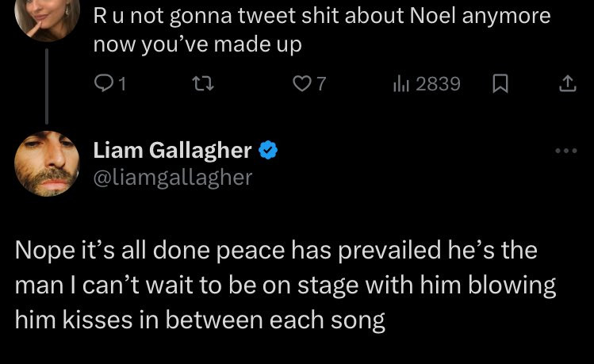This screenshot has width=594, height=364.
Task: Reply to the tweet about Noel
Action: point(103,83)
